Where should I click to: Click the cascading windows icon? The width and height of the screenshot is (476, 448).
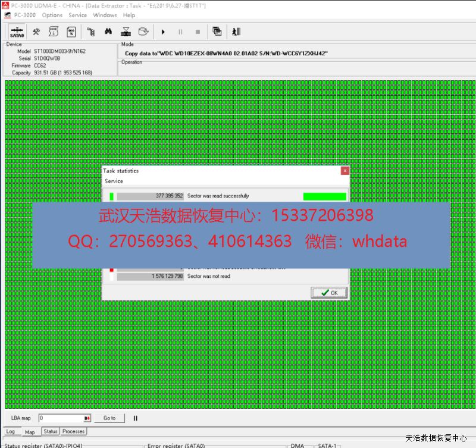coord(217,32)
